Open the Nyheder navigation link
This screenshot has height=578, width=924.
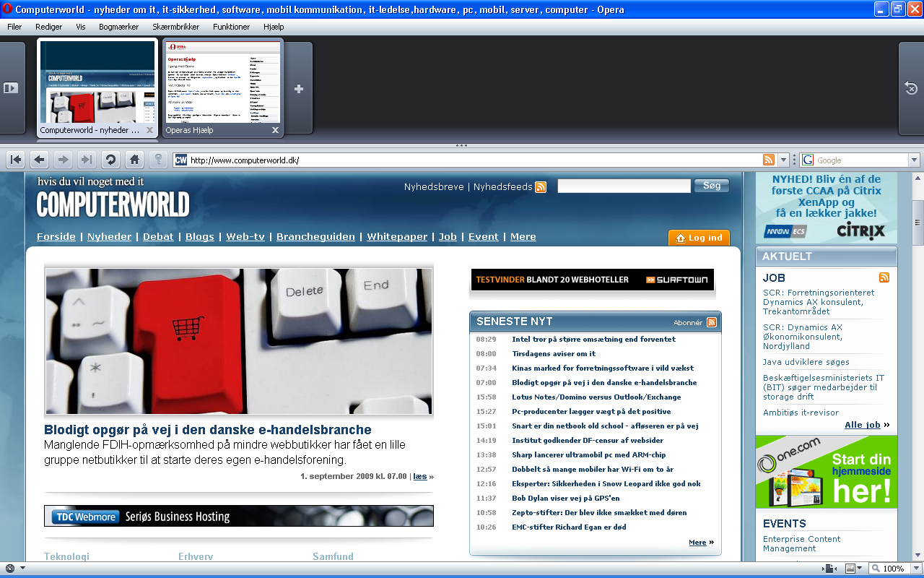110,237
